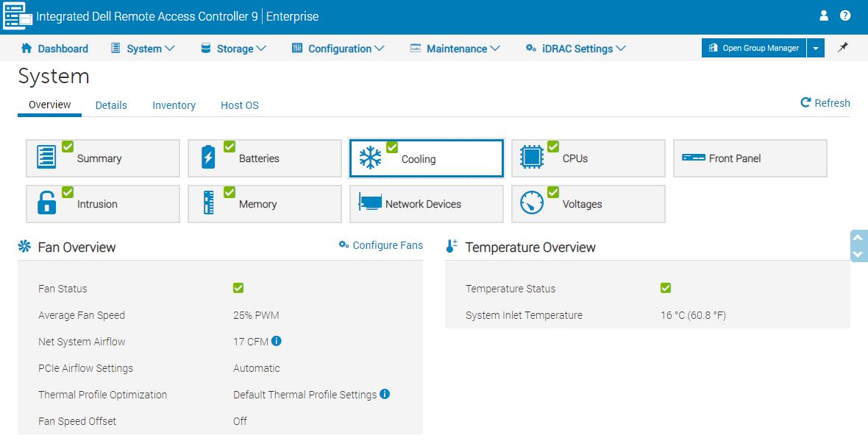The image size is (868, 447).
Task: Switch to the Host OS tab
Action: (x=240, y=105)
